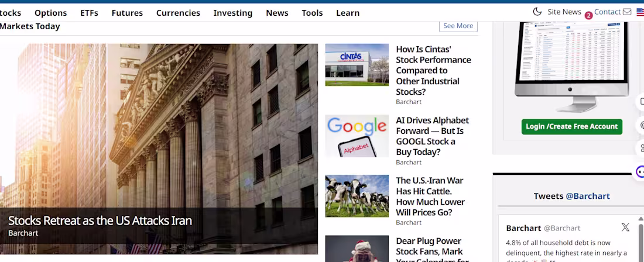This screenshot has height=262, width=644.
Task: Click the Barchart byline under the Stocks Retreat headline
Action: point(23,233)
